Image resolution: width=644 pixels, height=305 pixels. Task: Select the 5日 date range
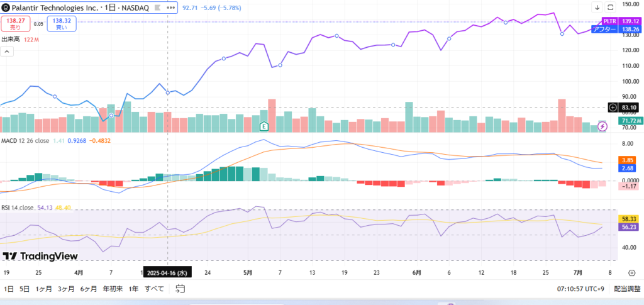coord(25,289)
